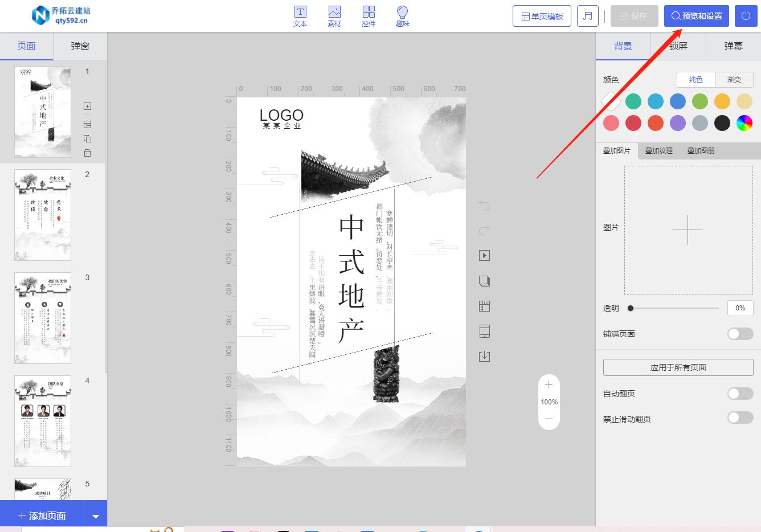Click the LOGO text on the canvas

coord(281,115)
